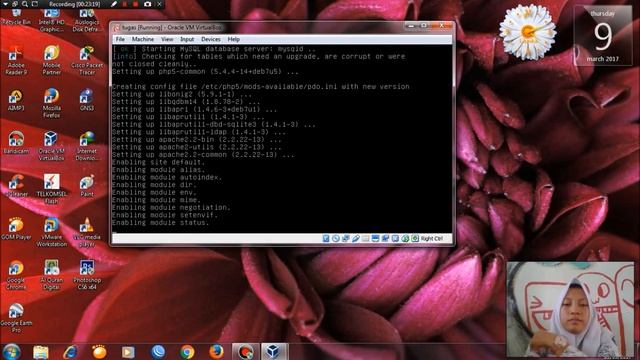This screenshot has width=640, height=360.
Task: Pause the recording
Action: 125,4
